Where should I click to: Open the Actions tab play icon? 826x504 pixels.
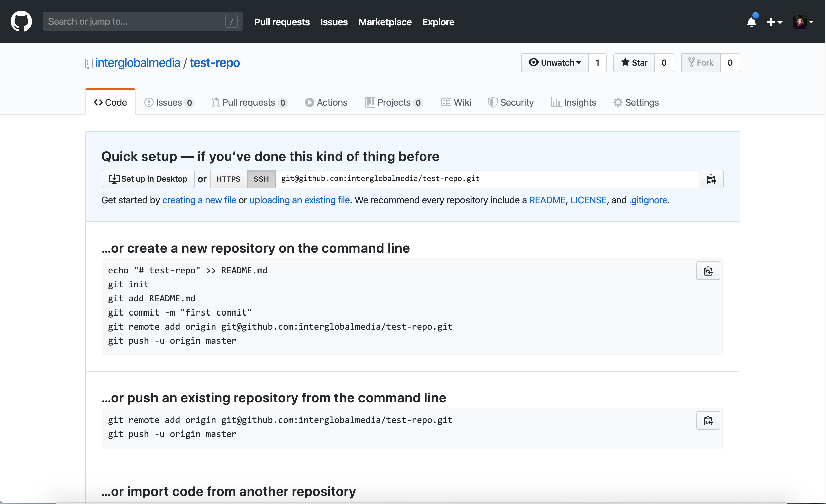pyautogui.click(x=309, y=102)
